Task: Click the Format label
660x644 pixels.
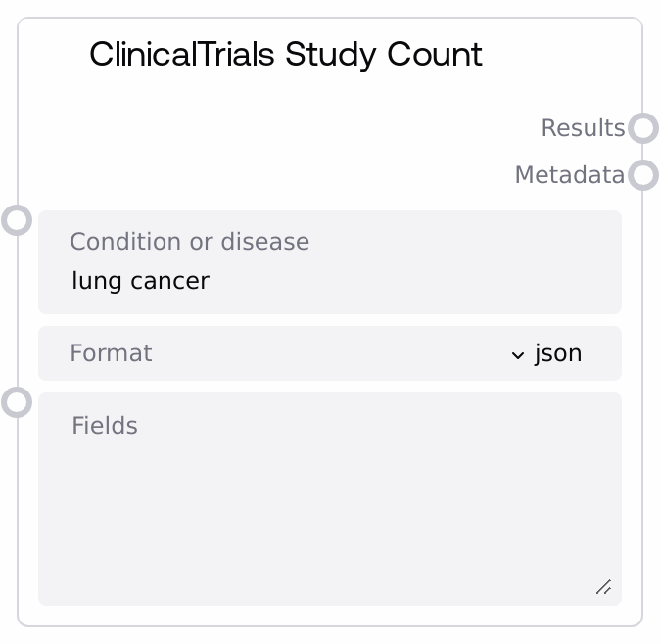Action: (111, 353)
